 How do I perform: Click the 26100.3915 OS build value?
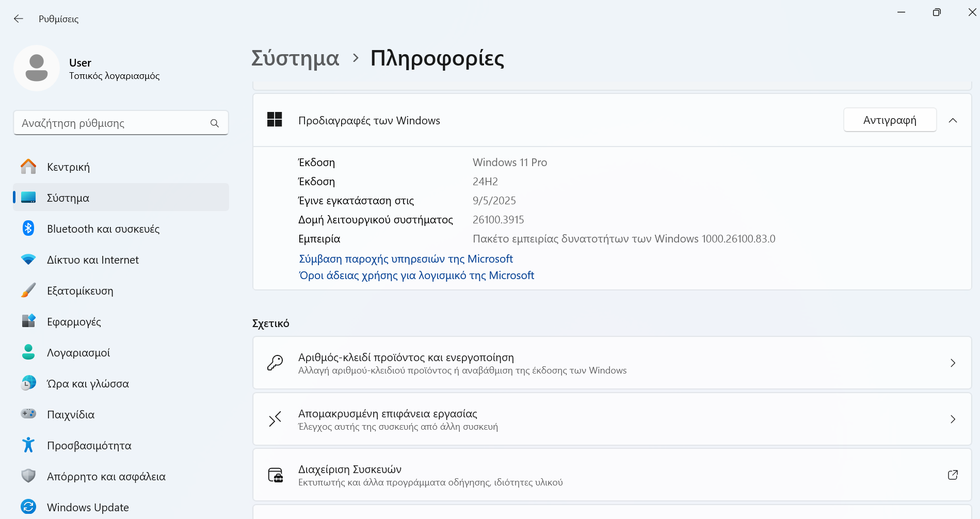pyautogui.click(x=498, y=220)
